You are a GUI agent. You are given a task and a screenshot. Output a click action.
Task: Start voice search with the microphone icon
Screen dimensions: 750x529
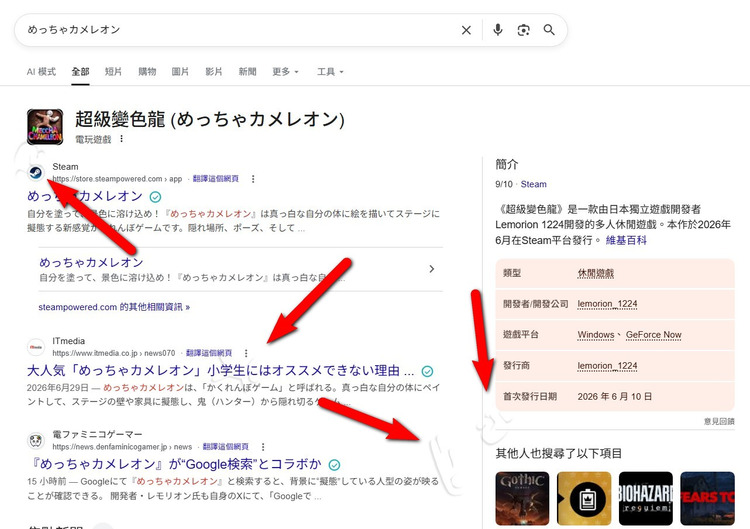click(x=498, y=30)
